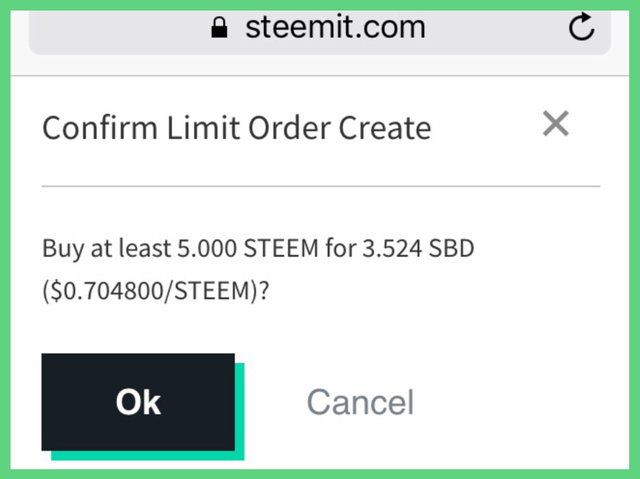
Task: Click the 5.000 STEEM amount text
Action: point(247,248)
